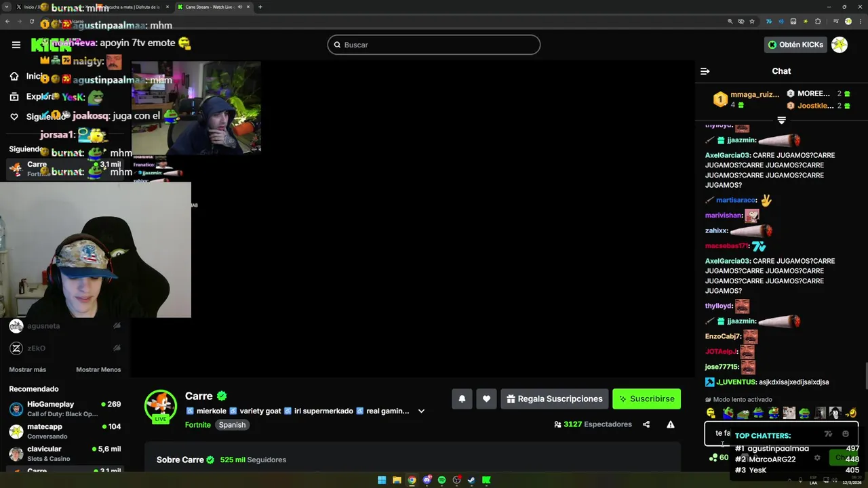Open zEkO followed channel
The height and width of the screenshot is (488, 868).
click(x=64, y=348)
